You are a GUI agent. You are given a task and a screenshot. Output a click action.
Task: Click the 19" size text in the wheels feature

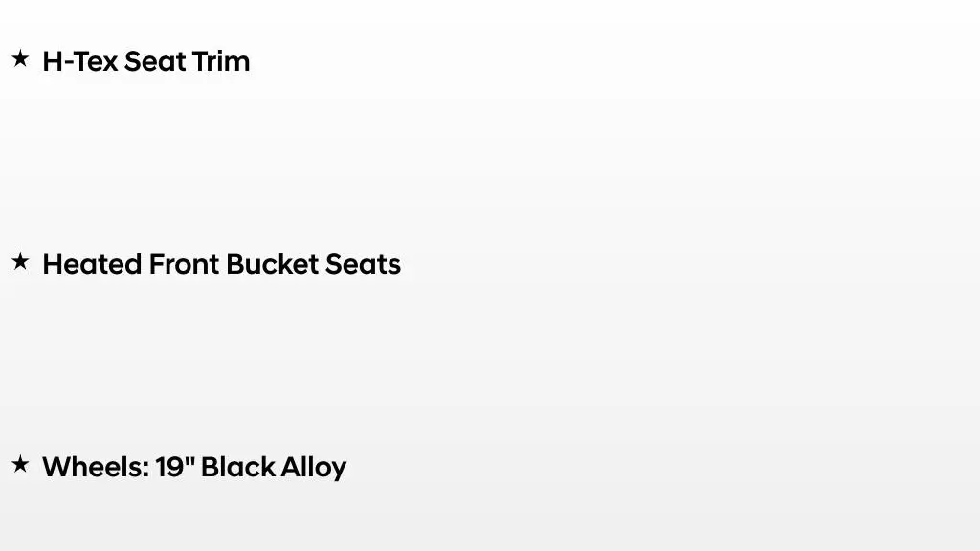175,467
